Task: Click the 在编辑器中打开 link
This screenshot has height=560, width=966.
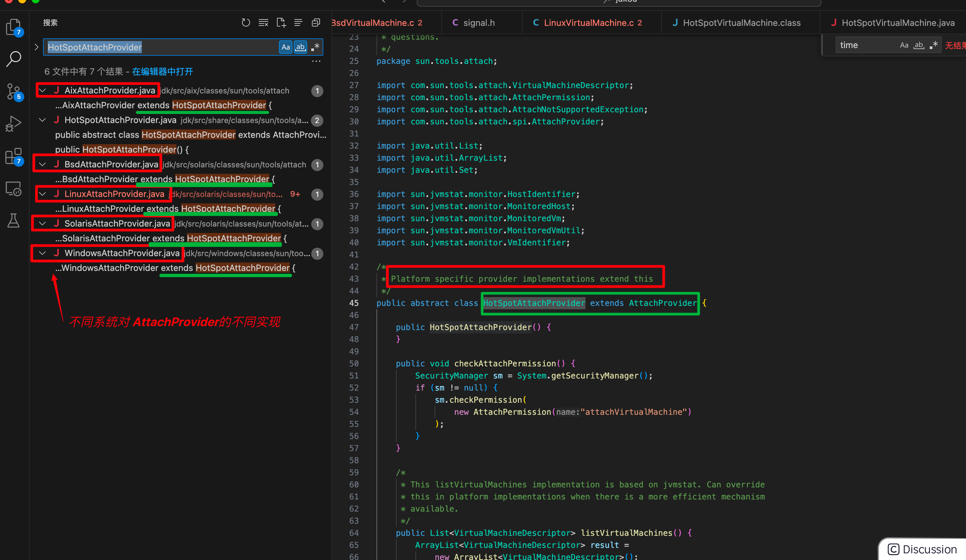Action: pyautogui.click(x=163, y=72)
